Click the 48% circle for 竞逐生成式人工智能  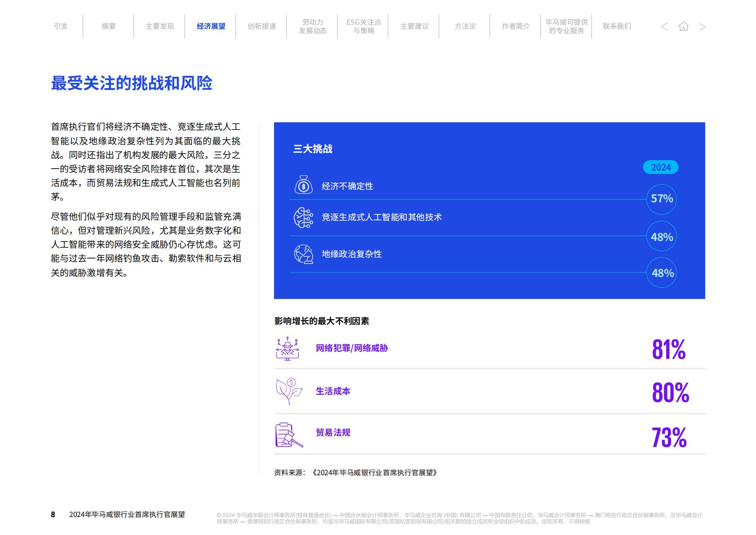point(662,236)
